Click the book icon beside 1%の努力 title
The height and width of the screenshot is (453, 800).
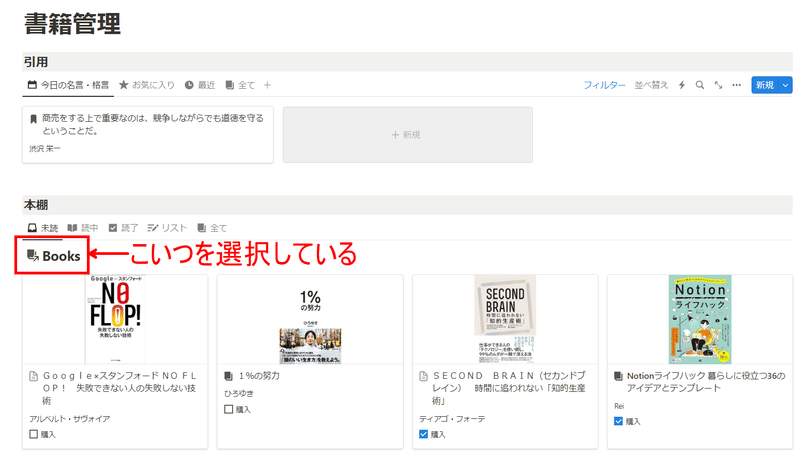229,376
